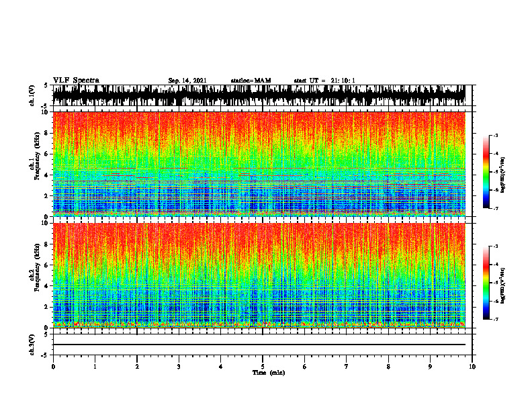Viewport: 532px width, 411px height.
Task: Click the '-3' value on upper colorbar
Action: tap(496, 135)
